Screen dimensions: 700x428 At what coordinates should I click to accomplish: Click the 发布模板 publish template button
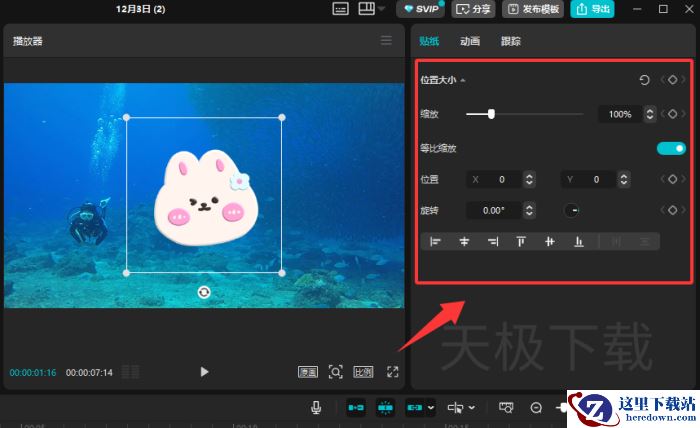(x=533, y=9)
